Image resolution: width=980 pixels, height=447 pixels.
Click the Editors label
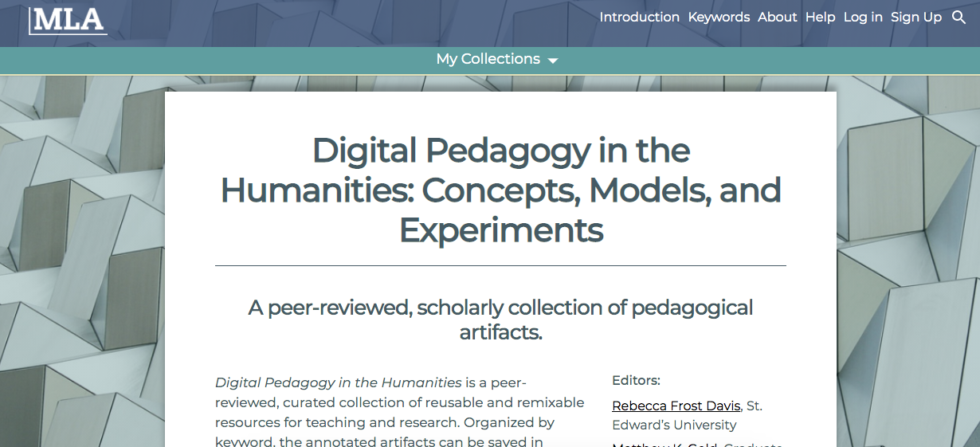coord(636,381)
